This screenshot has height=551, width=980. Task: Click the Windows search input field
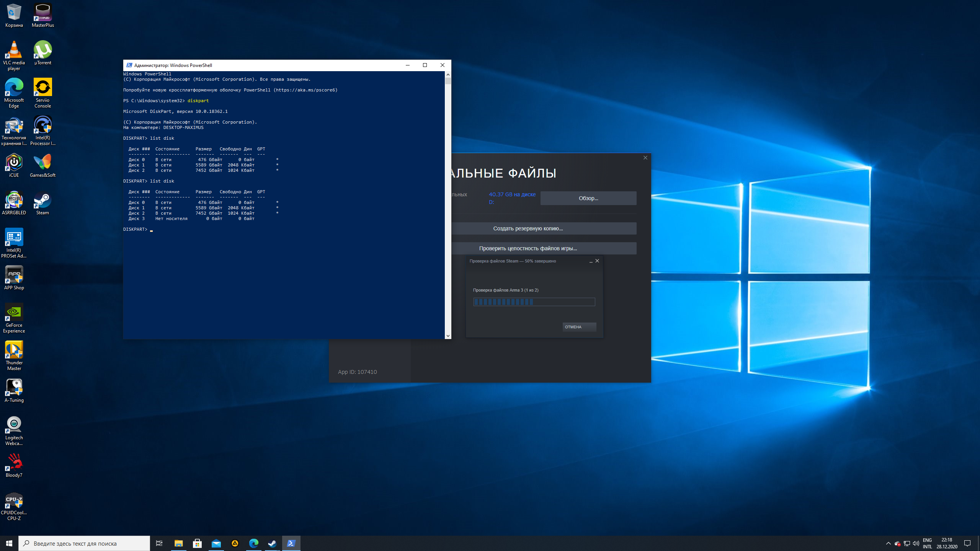pos(84,543)
